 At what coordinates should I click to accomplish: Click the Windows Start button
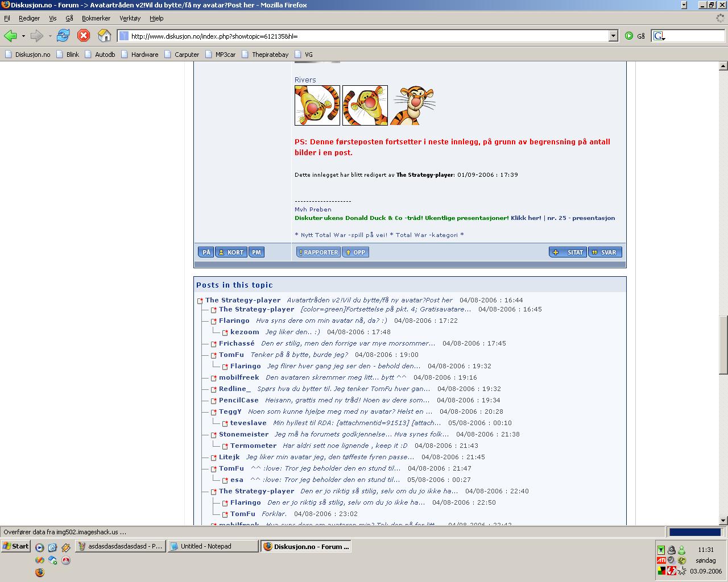16,546
